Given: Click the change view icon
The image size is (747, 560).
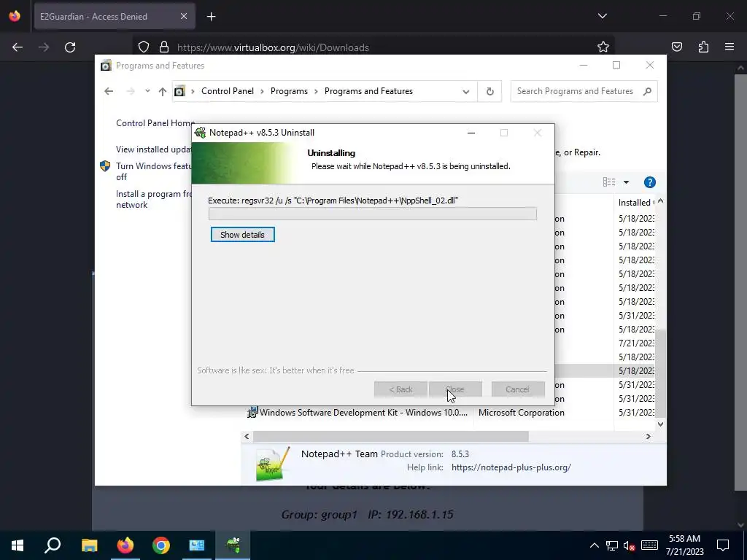Looking at the screenshot, I should [609, 182].
